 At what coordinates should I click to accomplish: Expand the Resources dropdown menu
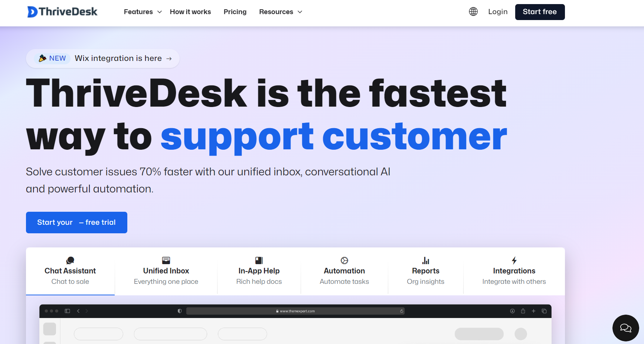coord(281,12)
